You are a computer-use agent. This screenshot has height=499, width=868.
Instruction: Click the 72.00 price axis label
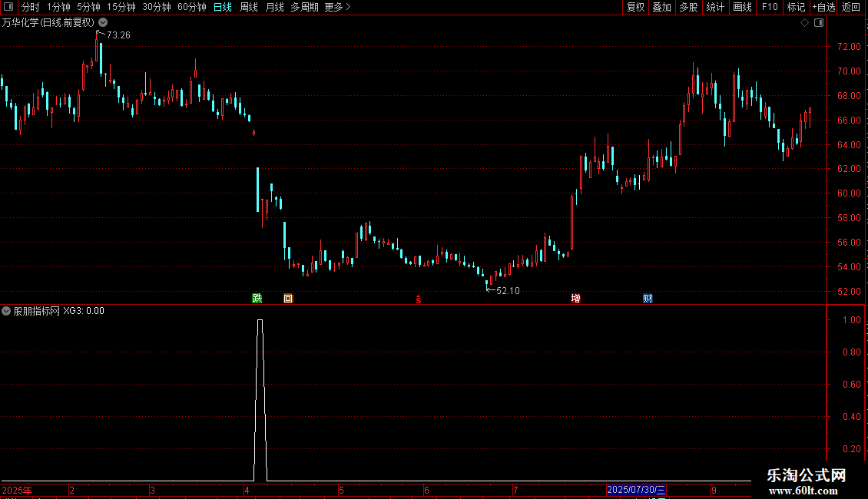tap(849, 47)
